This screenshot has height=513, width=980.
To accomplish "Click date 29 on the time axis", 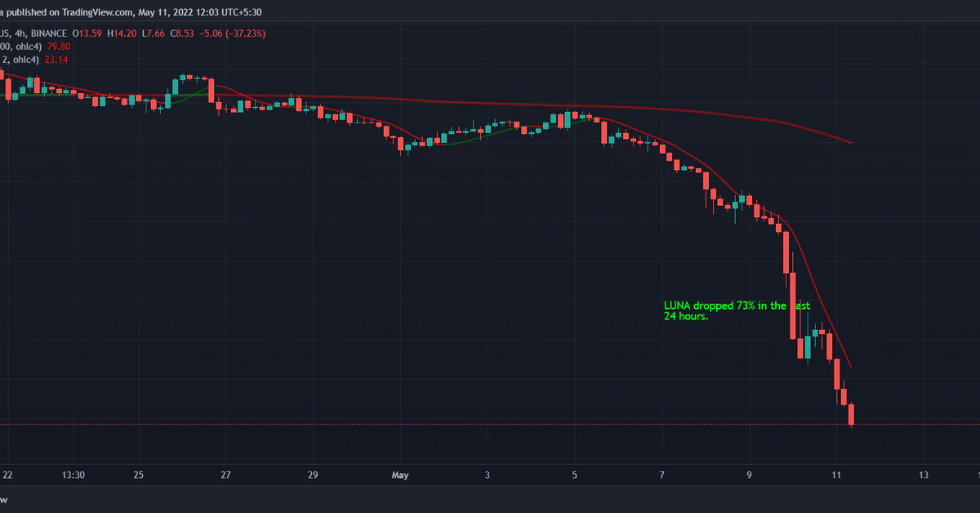I will click(313, 475).
